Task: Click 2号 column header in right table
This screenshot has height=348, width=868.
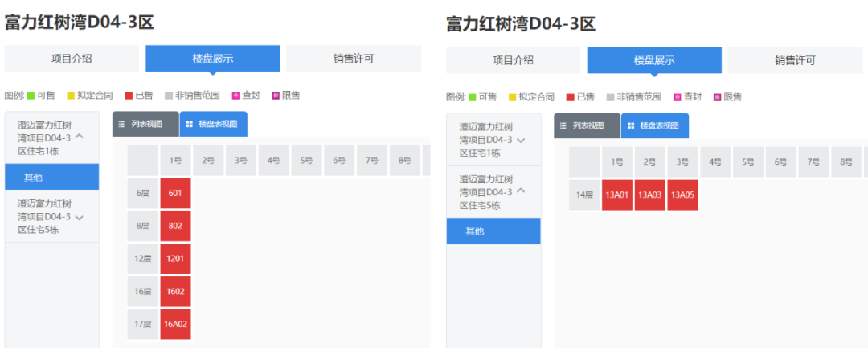Action: (650, 162)
